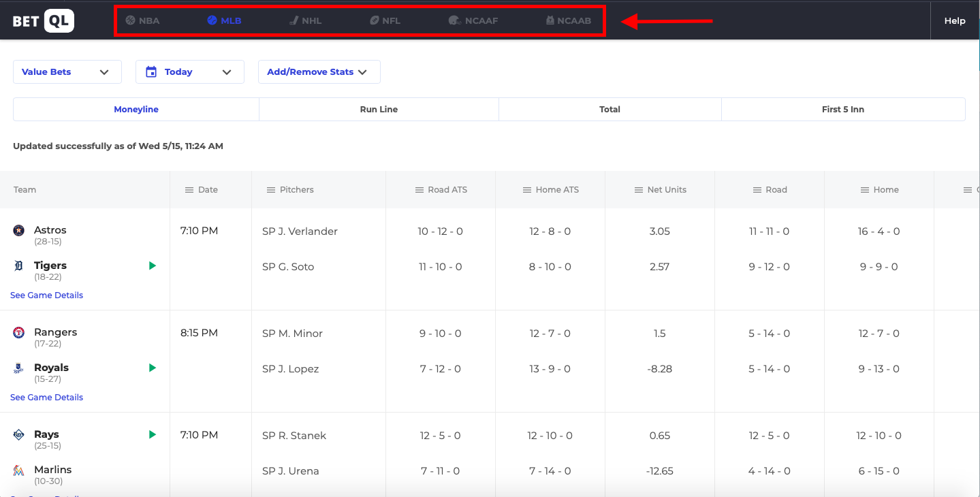Switch to the Run Line tab
This screenshot has width=980, height=497.
pyautogui.click(x=379, y=109)
